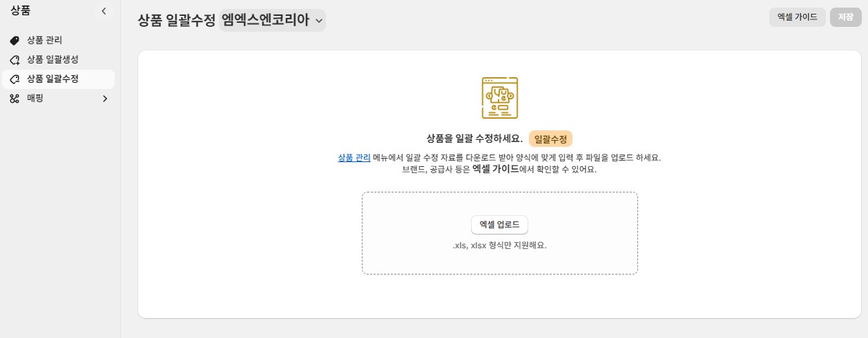Click the 저장 button

845,17
